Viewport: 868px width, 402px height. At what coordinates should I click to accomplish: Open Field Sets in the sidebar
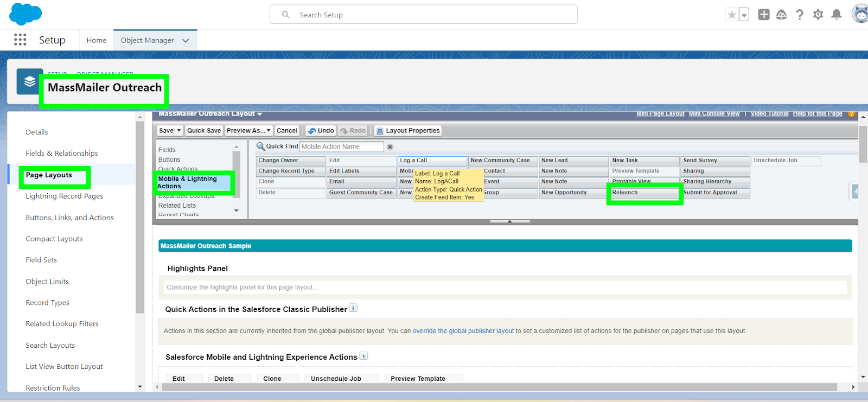click(x=41, y=260)
